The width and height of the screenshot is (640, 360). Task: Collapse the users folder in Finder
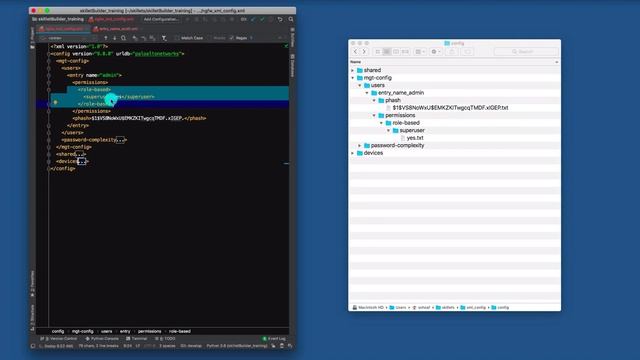[x=360, y=85]
